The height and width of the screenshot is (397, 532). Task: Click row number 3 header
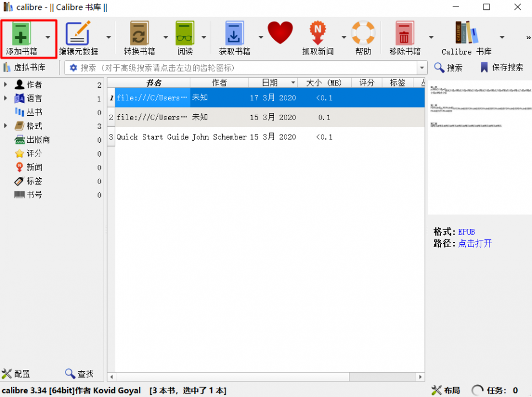click(111, 137)
